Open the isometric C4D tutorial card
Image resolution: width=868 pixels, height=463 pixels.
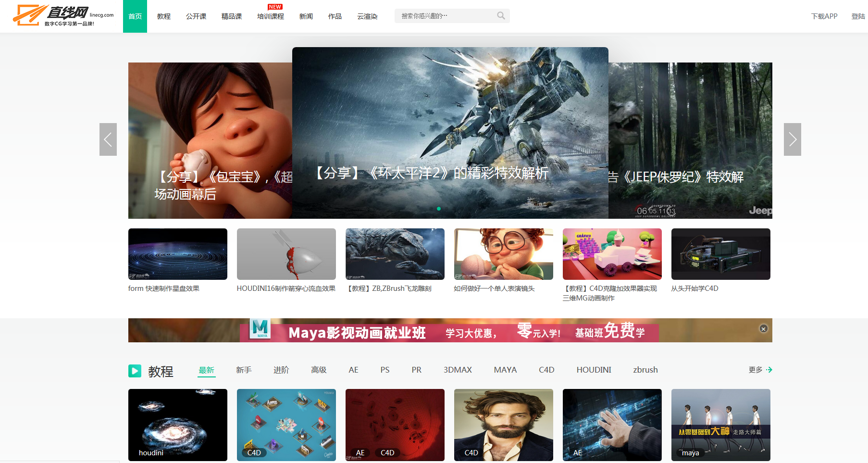click(x=286, y=425)
